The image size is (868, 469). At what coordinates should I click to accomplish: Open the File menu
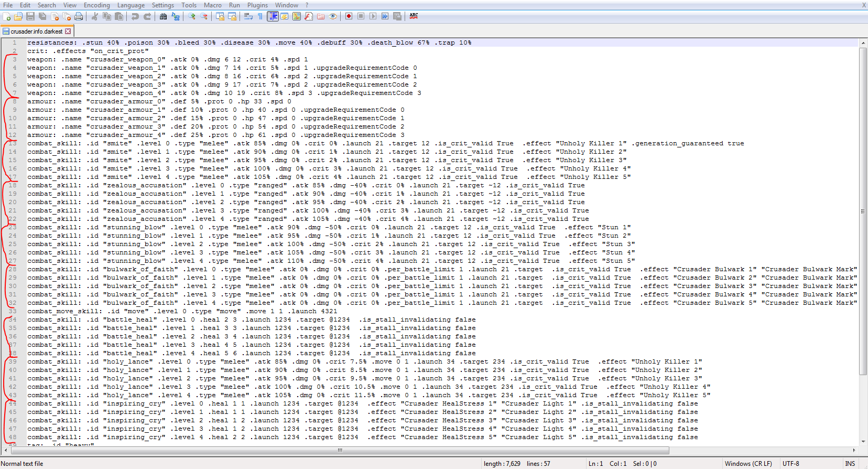tap(8, 5)
